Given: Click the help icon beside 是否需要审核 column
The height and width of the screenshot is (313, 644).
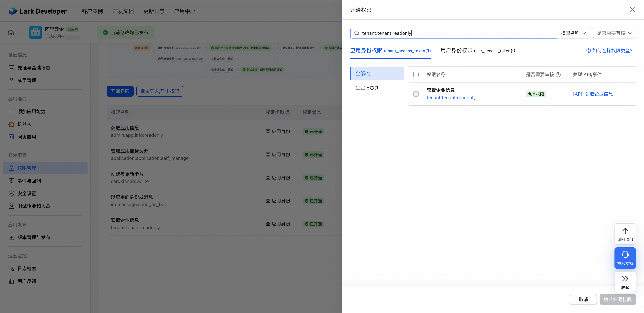Looking at the screenshot, I should [x=558, y=75].
